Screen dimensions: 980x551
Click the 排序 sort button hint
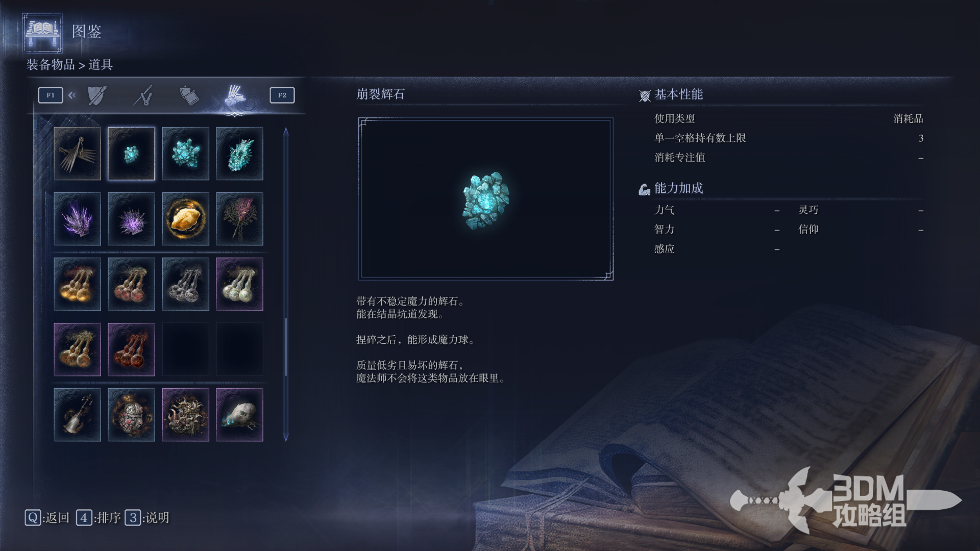pos(99,518)
